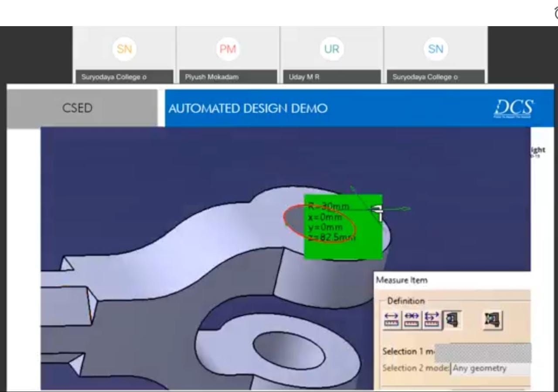
Task: Click the Measure Item dialog title
Action: (401, 280)
